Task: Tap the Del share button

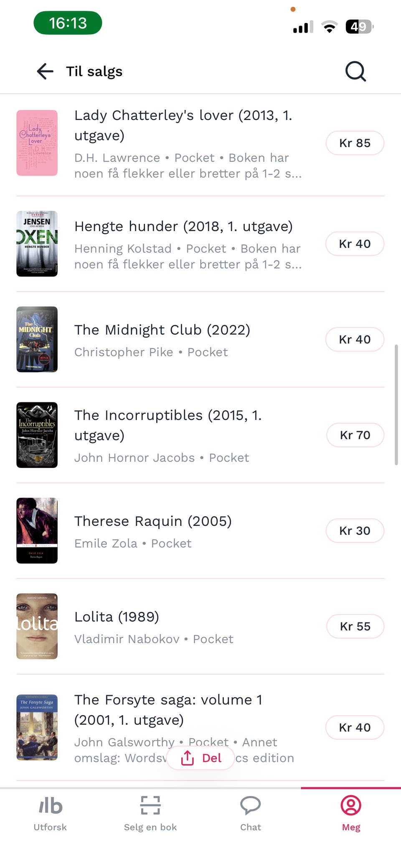Action: 201,758
